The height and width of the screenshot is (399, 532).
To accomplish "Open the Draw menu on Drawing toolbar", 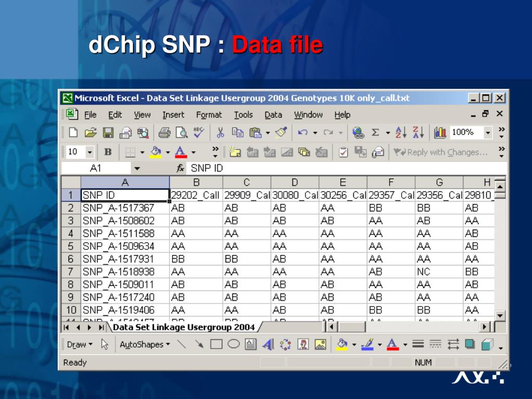I will [79, 344].
